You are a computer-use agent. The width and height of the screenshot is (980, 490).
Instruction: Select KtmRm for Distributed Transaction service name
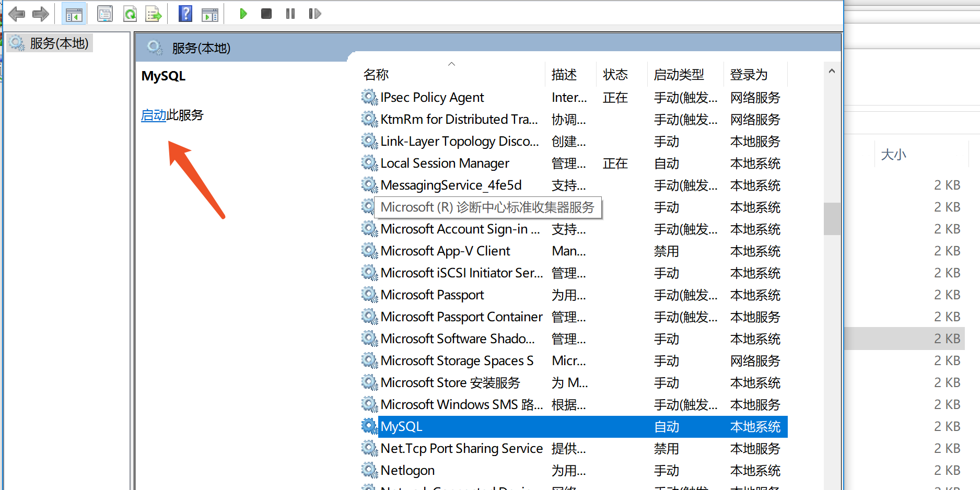point(459,120)
